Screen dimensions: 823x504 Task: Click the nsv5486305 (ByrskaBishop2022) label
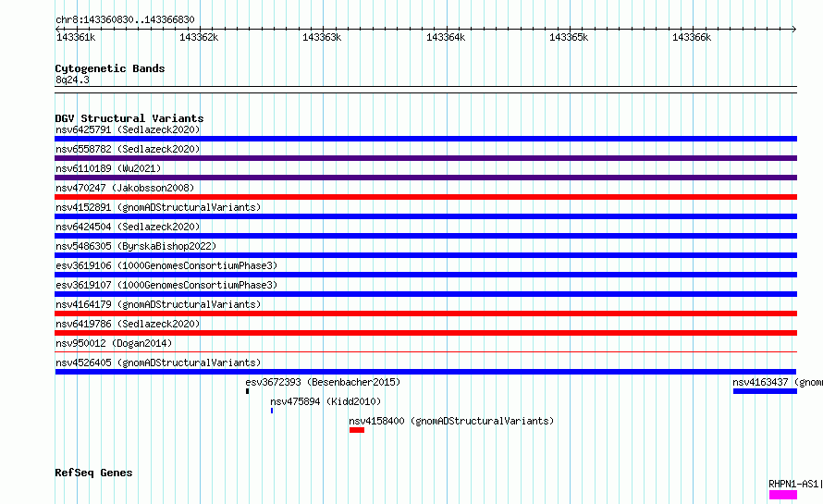pyautogui.click(x=136, y=246)
